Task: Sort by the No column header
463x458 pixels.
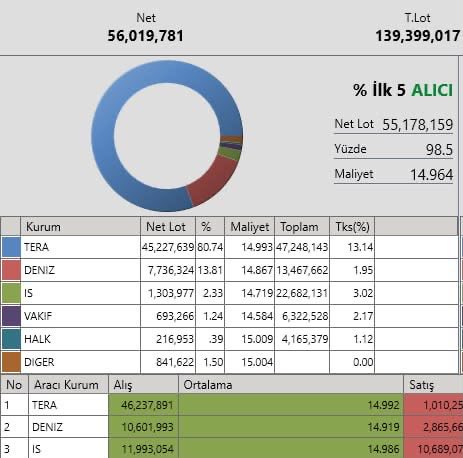Action: (14, 385)
